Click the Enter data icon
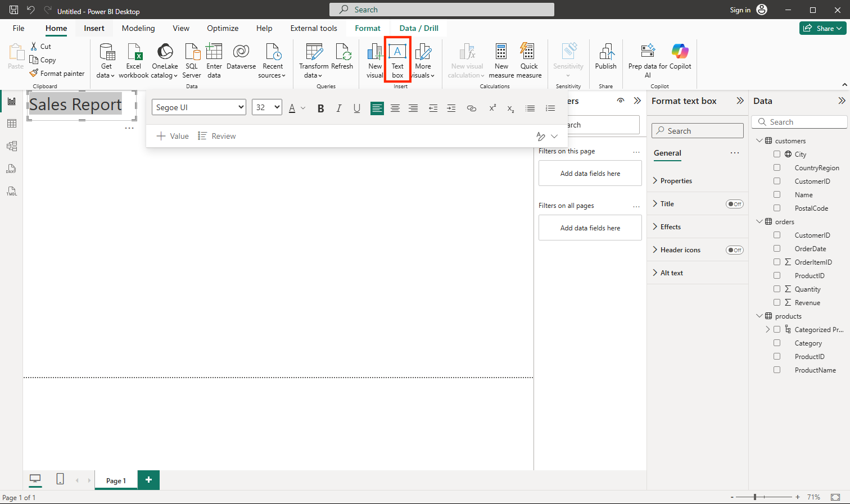 (x=214, y=52)
